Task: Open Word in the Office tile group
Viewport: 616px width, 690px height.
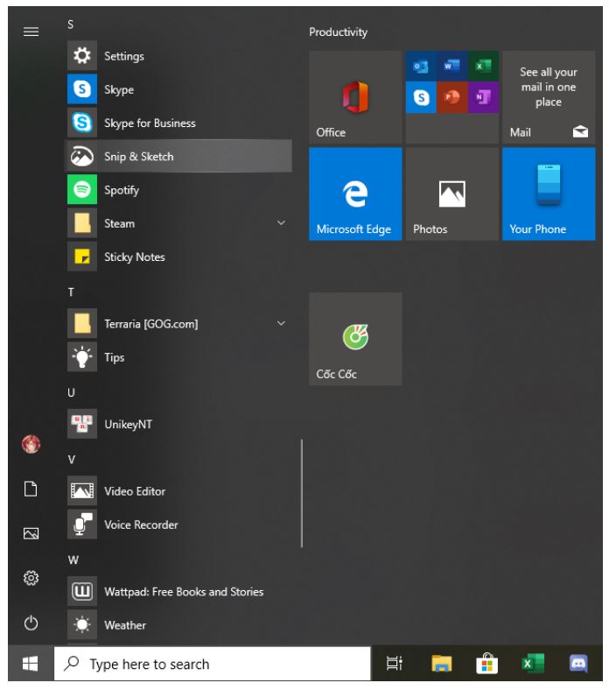Action: pos(452,66)
